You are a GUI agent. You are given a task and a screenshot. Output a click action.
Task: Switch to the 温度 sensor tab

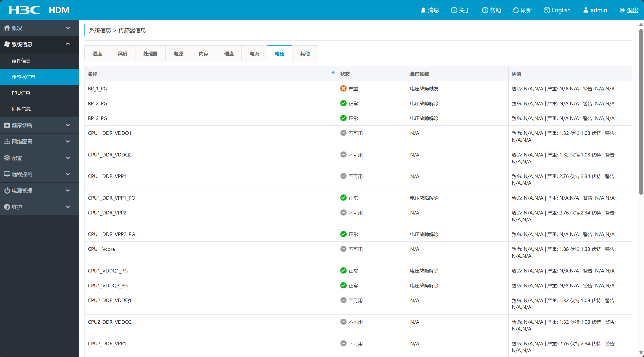[97, 54]
